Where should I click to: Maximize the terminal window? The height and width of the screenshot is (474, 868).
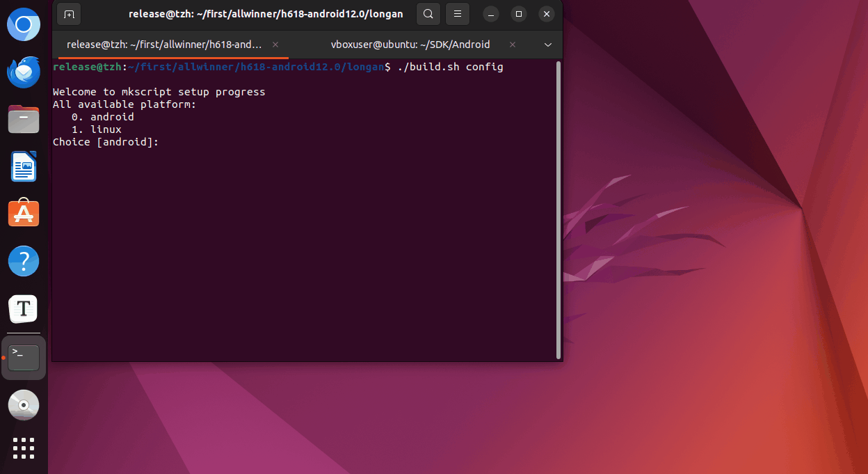[519, 14]
